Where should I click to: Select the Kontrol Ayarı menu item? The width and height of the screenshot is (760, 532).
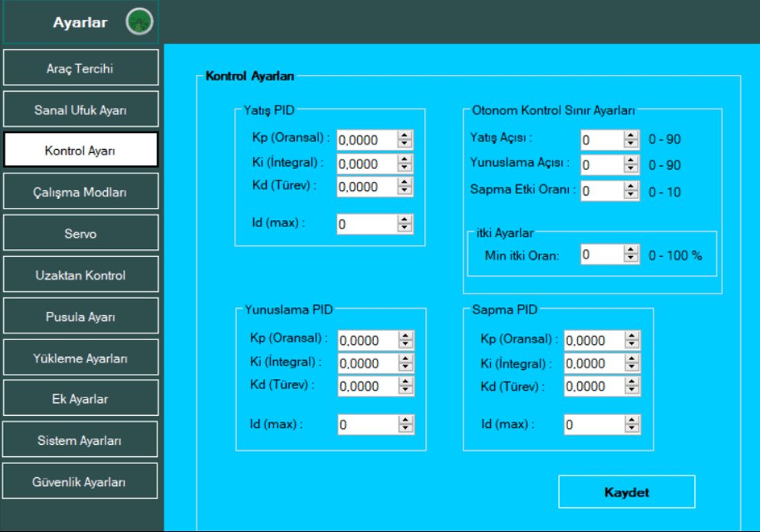pyautogui.click(x=80, y=151)
